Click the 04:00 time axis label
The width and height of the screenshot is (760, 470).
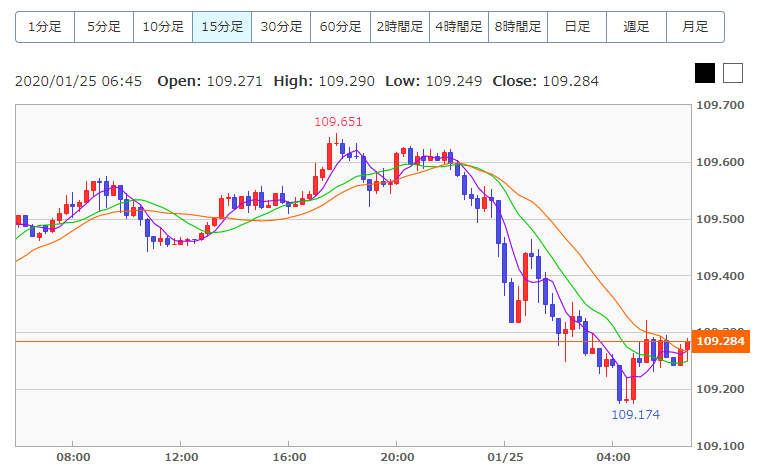[614, 457]
